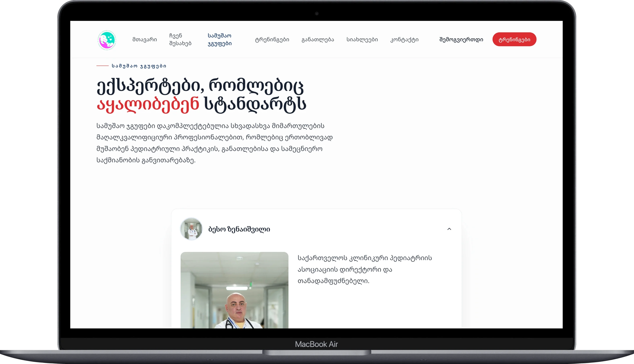The height and width of the screenshot is (364, 634).
Task: Open the მთავარი menu item
Action: pyautogui.click(x=145, y=40)
